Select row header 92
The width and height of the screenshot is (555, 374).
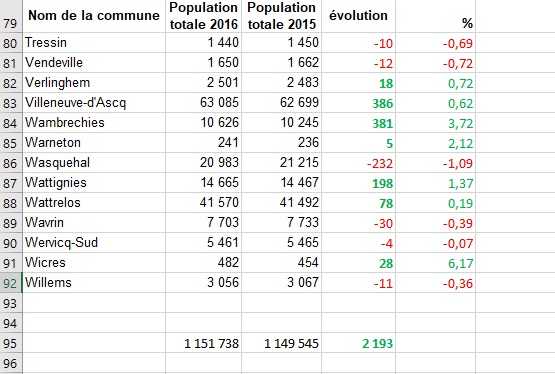click(11, 283)
